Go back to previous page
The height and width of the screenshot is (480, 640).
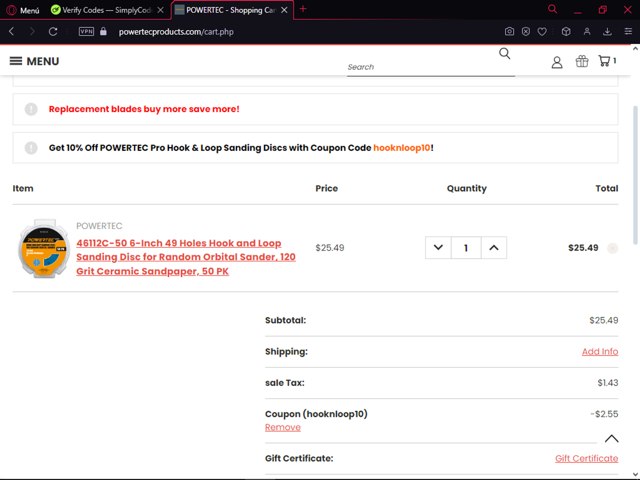click(x=11, y=31)
